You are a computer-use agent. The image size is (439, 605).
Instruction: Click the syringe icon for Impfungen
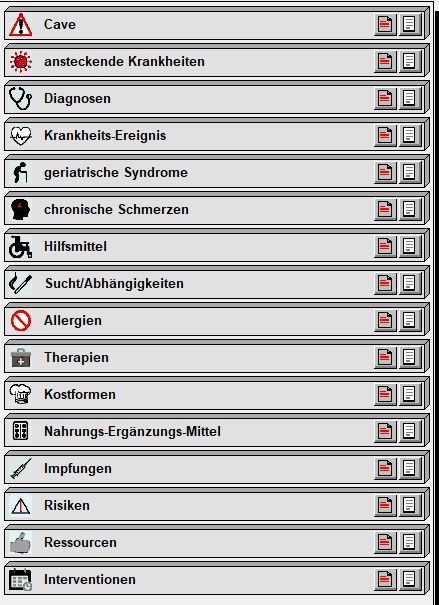[x=21, y=469]
